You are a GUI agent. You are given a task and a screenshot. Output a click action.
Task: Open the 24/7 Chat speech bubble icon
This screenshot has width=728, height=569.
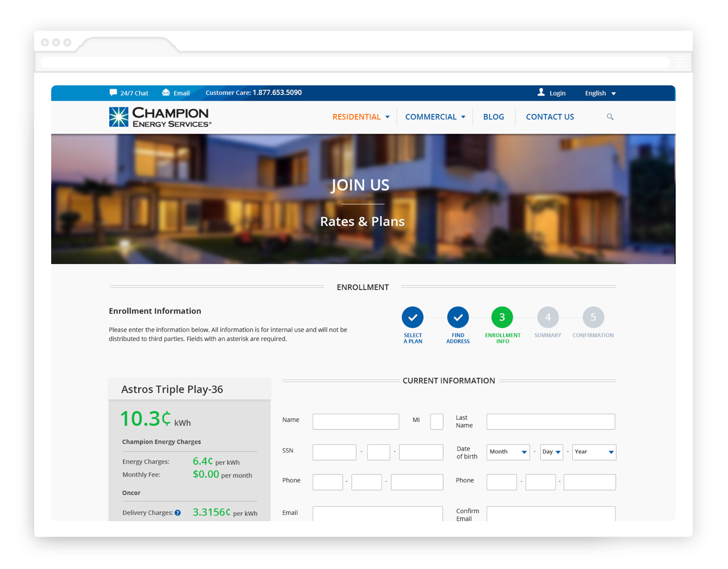113,92
